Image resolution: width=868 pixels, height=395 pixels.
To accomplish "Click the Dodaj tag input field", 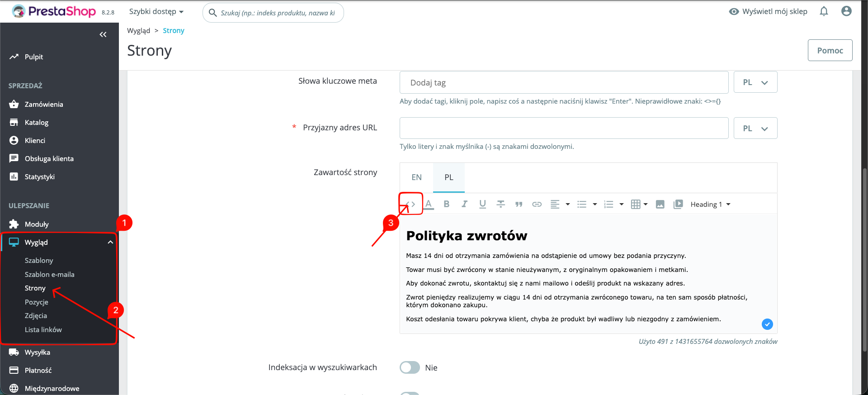I will (564, 82).
